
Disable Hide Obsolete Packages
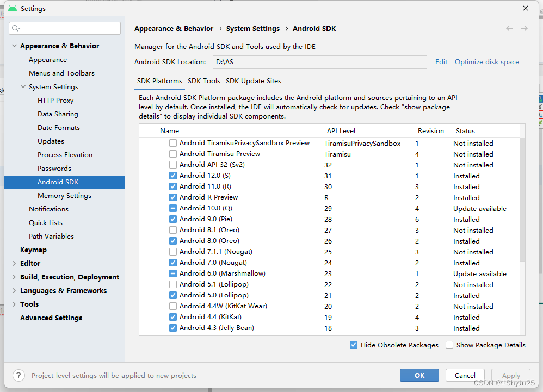[354, 345]
